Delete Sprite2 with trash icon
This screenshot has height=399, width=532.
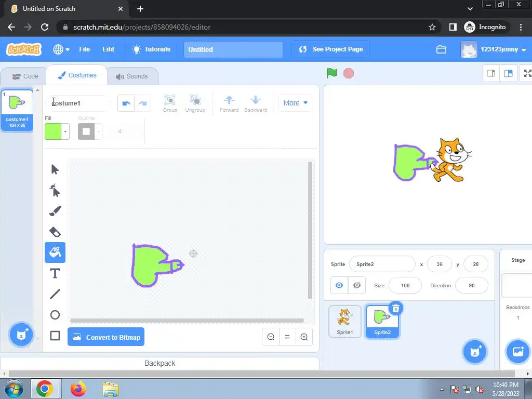[395, 309]
